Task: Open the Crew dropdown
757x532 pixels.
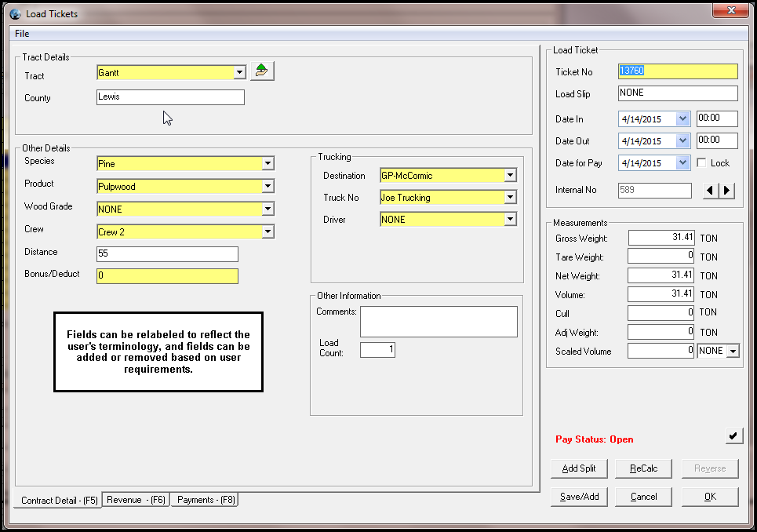Action: tap(268, 231)
